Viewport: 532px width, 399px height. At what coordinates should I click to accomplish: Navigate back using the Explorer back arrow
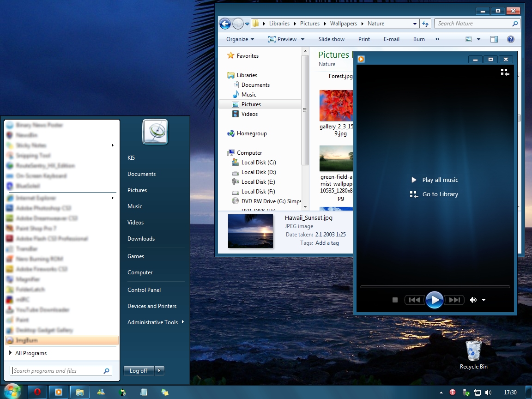click(x=225, y=24)
